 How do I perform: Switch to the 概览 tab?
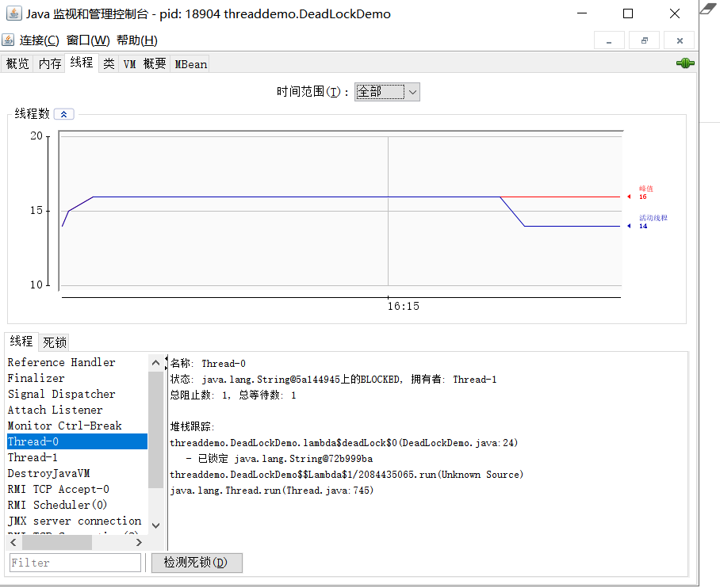[17, 64]
